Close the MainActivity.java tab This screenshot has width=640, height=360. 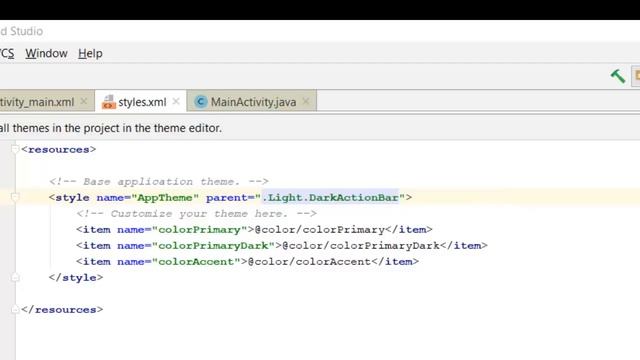click(306, 101)
